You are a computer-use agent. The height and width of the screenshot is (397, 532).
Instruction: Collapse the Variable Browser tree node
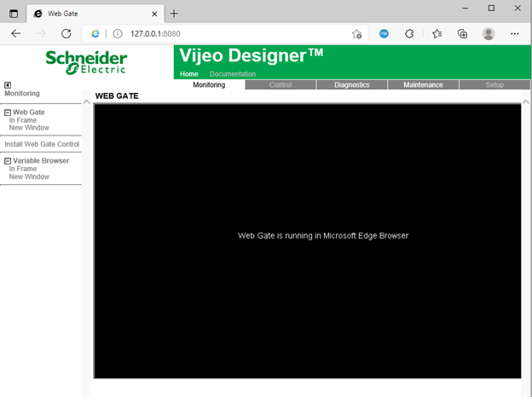8,161
